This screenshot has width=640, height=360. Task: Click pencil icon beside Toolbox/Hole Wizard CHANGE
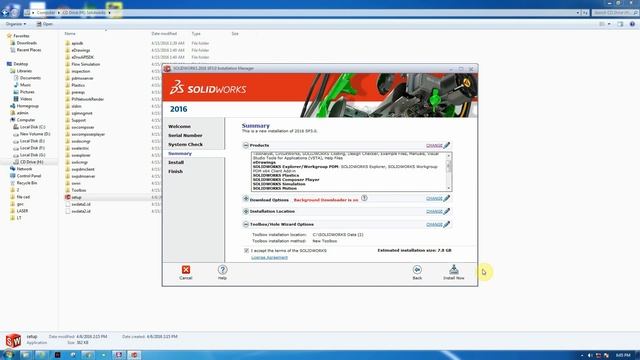coord(447,224)
